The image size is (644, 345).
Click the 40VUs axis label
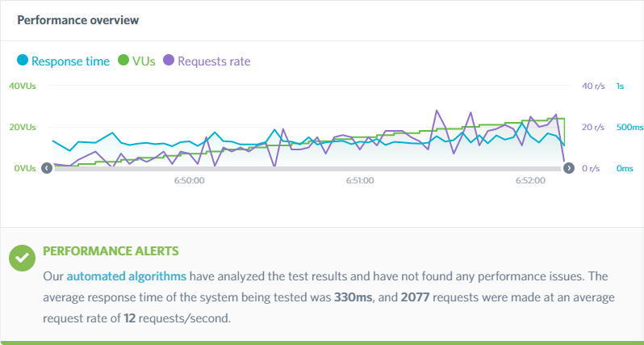(22, 86)
